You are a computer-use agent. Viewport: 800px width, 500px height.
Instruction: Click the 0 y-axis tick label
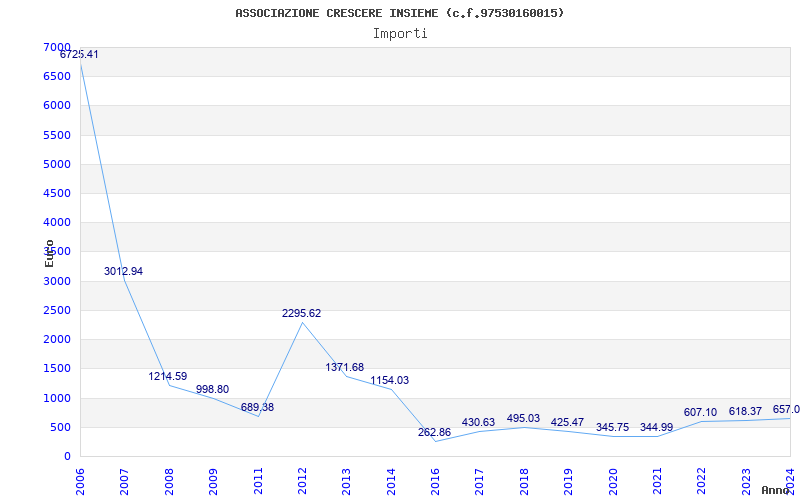click(x=67, y=456)
